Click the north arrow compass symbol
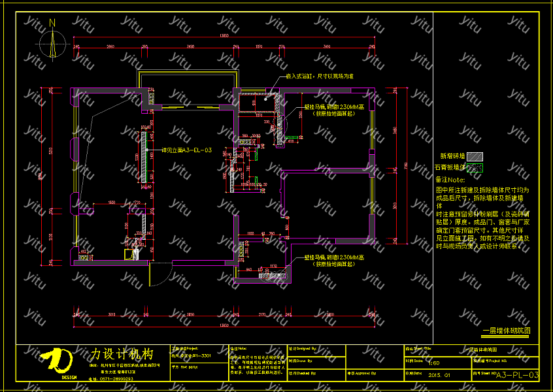 [x=51, y=43]
